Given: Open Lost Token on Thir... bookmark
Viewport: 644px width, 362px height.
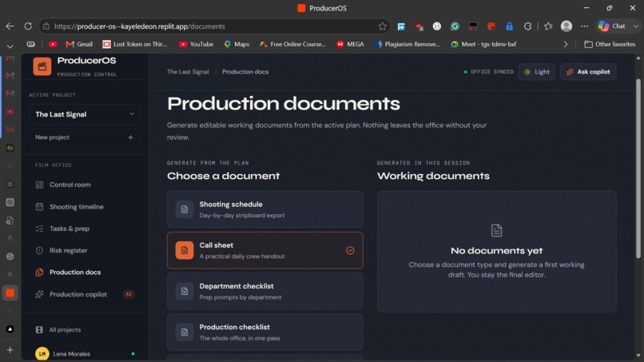Looking at the screenshot, I should point(135,44).
